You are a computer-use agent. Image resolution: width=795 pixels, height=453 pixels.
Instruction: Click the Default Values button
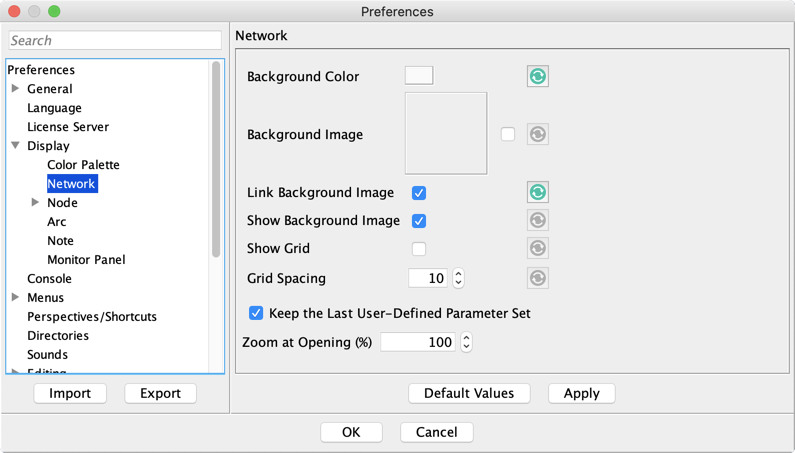tap(469, 393)
